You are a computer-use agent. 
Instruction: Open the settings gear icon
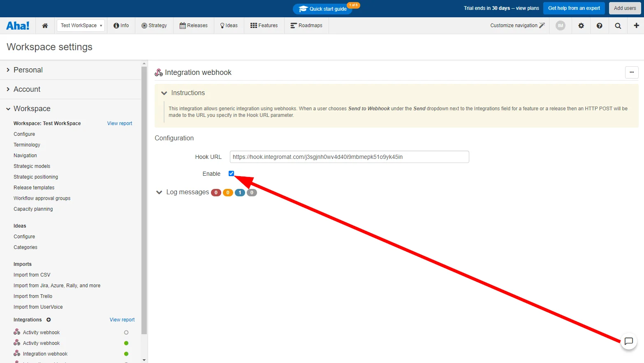click(581, 26)
